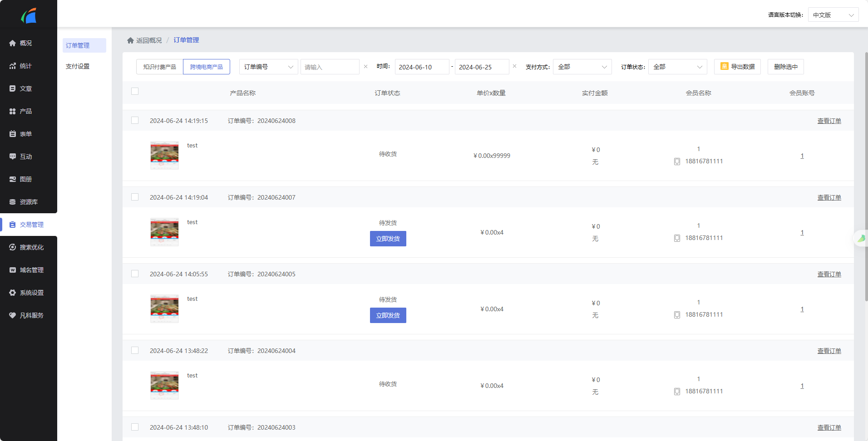This screenshot has height=441, width=868.
Task: Check order 20240624008 checkbox
Action: pos(135,120)
